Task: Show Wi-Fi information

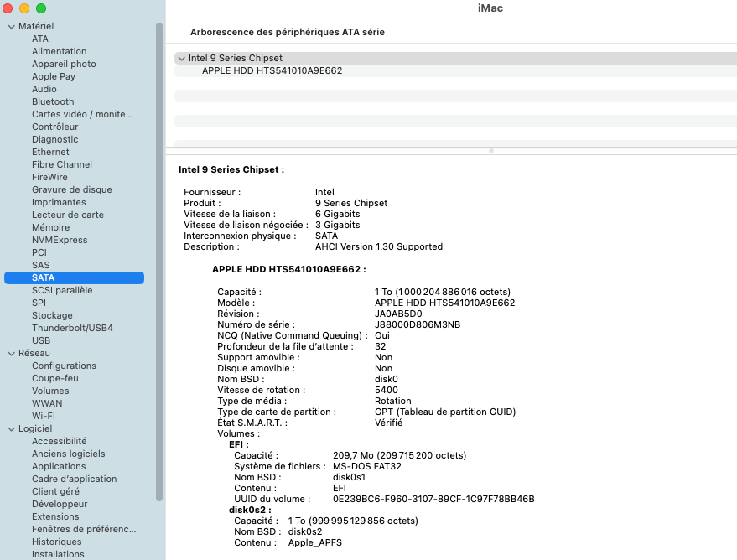Action: pos(44,416)
